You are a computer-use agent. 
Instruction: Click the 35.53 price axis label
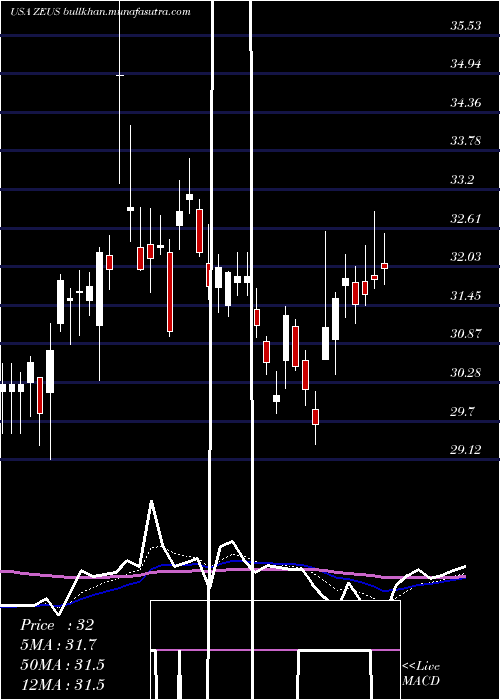(x=466, y=25)
